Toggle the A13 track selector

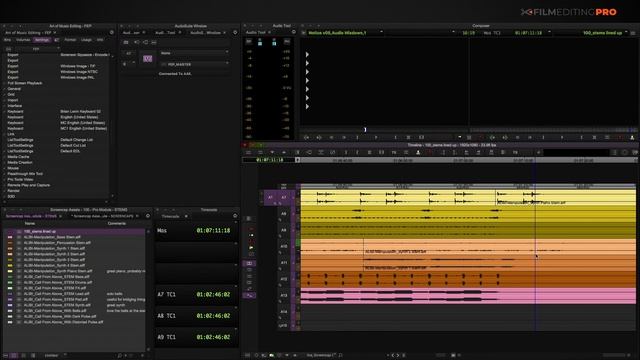point(284,296)
